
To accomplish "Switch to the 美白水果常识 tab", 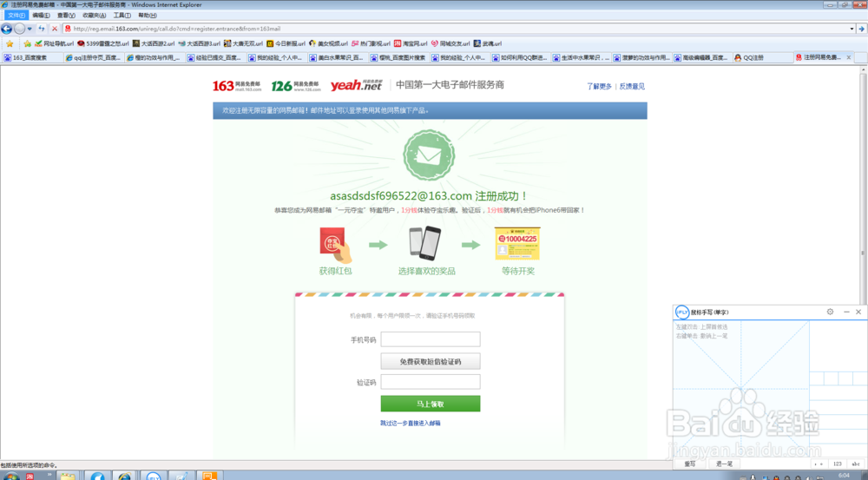I will (337, 57).
